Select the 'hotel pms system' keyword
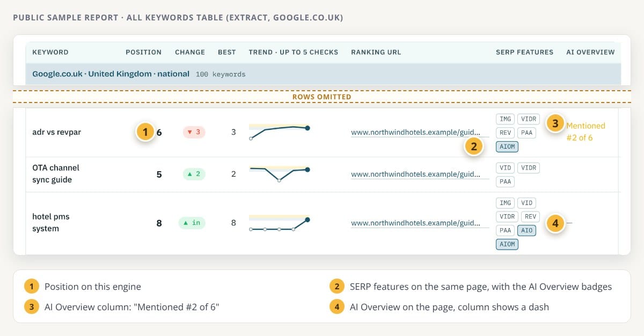The width and height of the screenshot is (644, 336). 51,223
